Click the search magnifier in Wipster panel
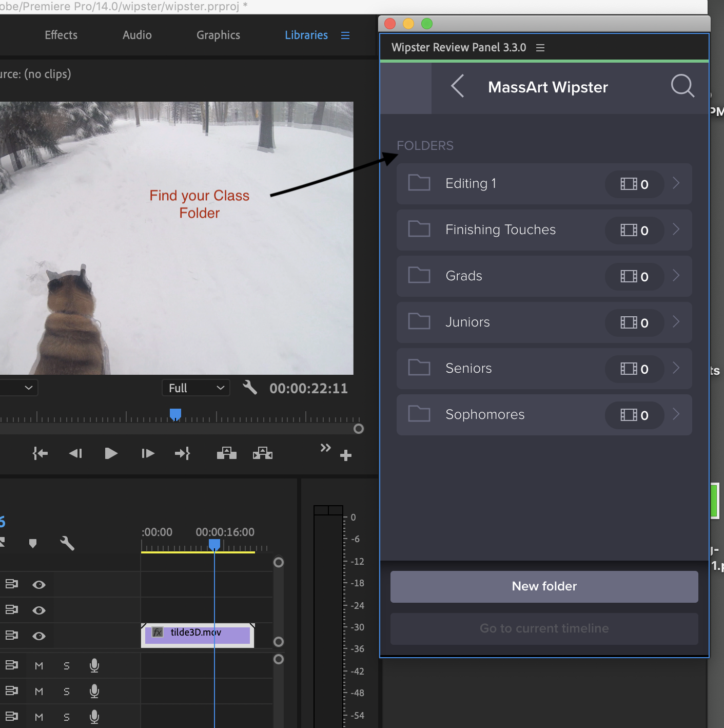The image size is (724, 728). [682, 86]
